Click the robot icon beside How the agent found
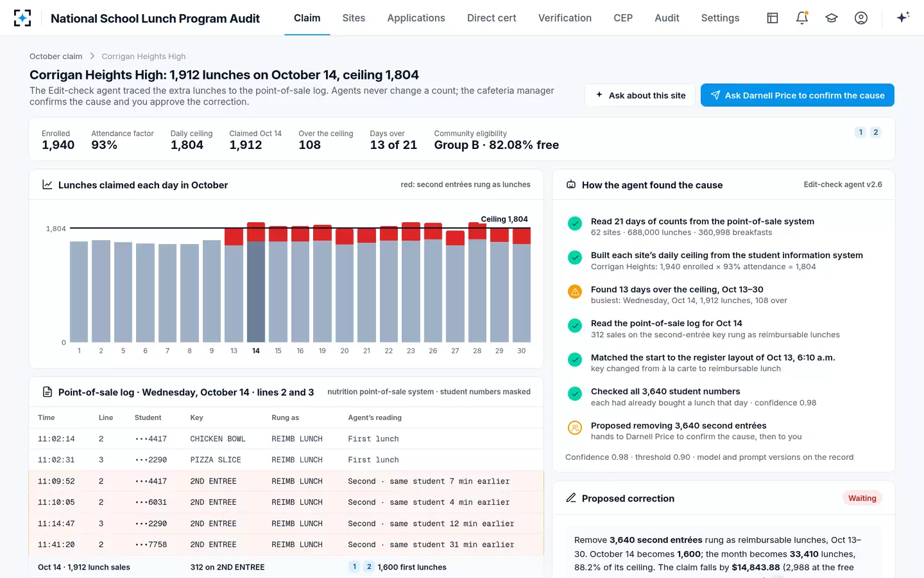Viewport: 924px width, 578px height. 571,185
